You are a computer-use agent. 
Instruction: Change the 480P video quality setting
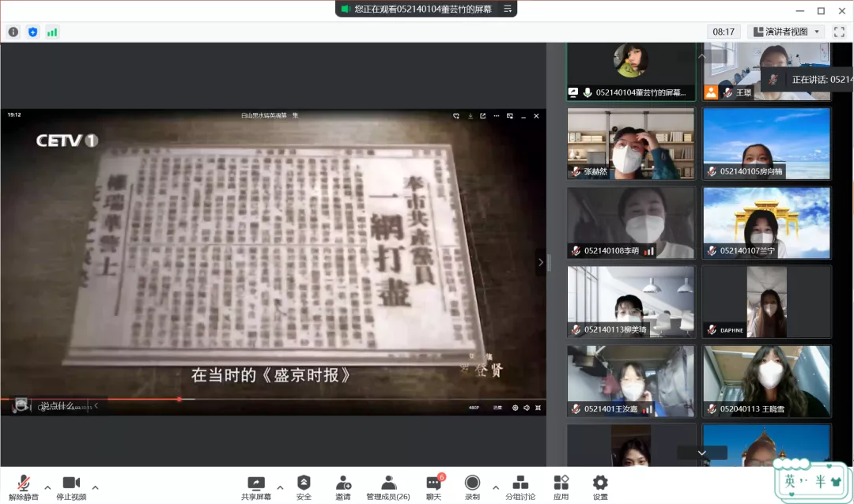tap(474, 408)
